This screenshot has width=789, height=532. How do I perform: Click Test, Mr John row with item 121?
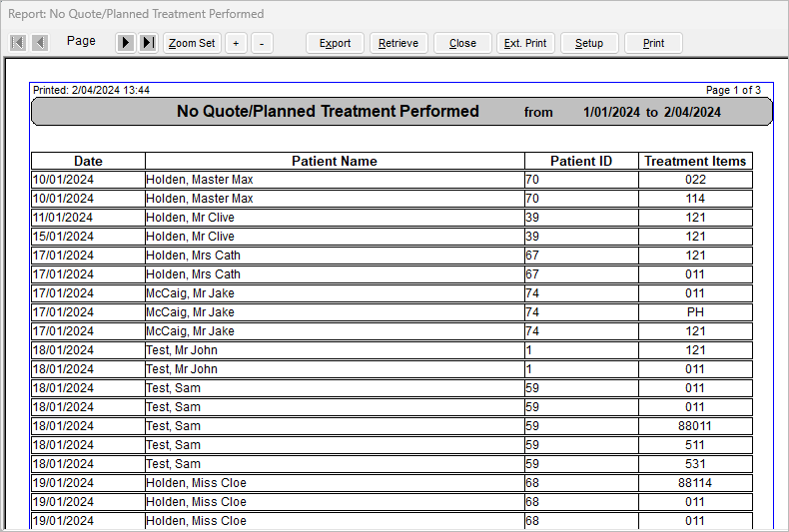click(392, 350)
